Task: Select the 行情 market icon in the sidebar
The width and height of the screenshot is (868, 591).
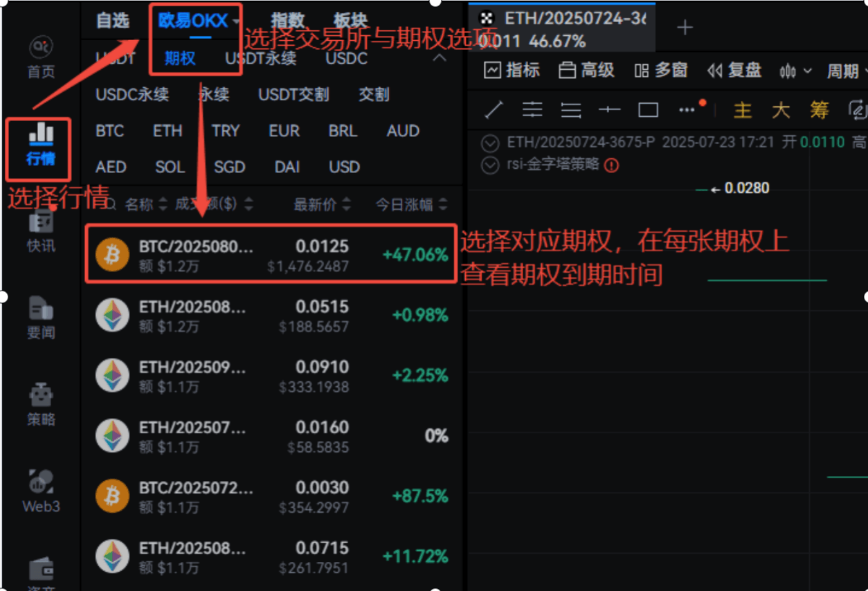Action: point(40,143)
